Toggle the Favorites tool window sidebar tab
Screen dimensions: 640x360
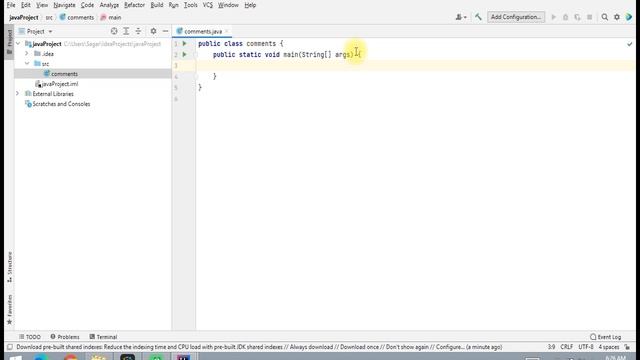(x=9, y=309)
